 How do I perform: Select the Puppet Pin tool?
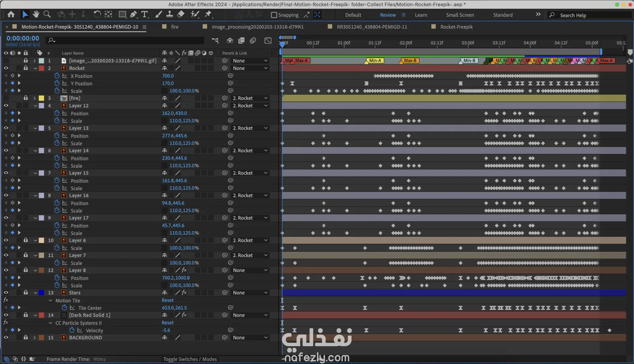208,14
